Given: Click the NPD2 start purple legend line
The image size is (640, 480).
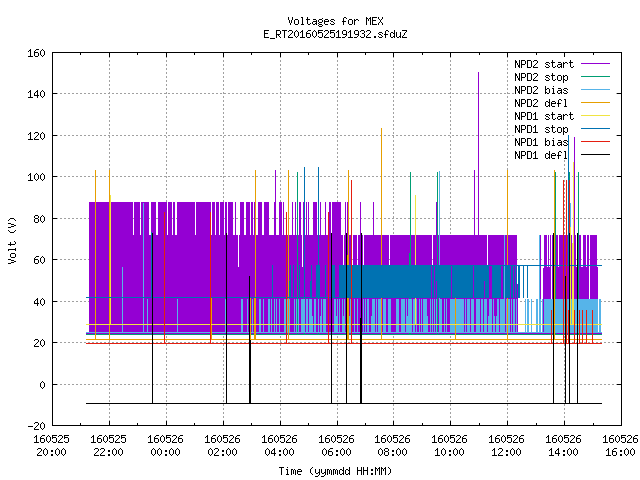Looking at the screenshot, I should (x=595, y=64).
